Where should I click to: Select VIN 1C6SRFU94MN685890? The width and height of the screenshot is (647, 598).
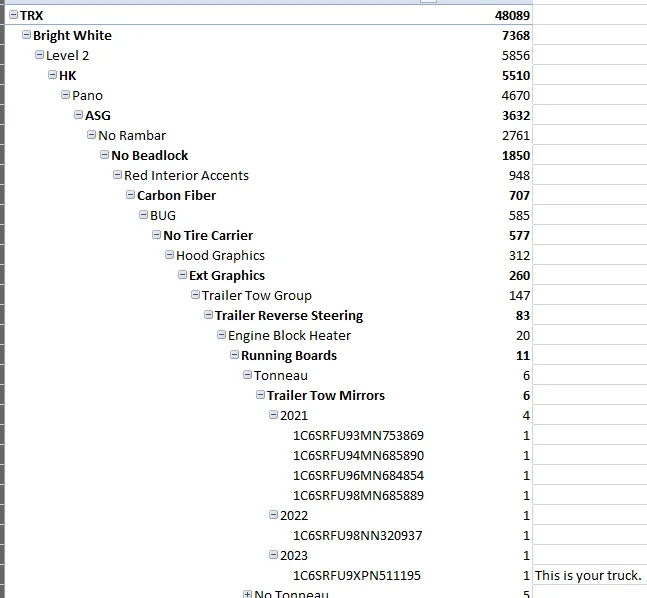point(358,455)
